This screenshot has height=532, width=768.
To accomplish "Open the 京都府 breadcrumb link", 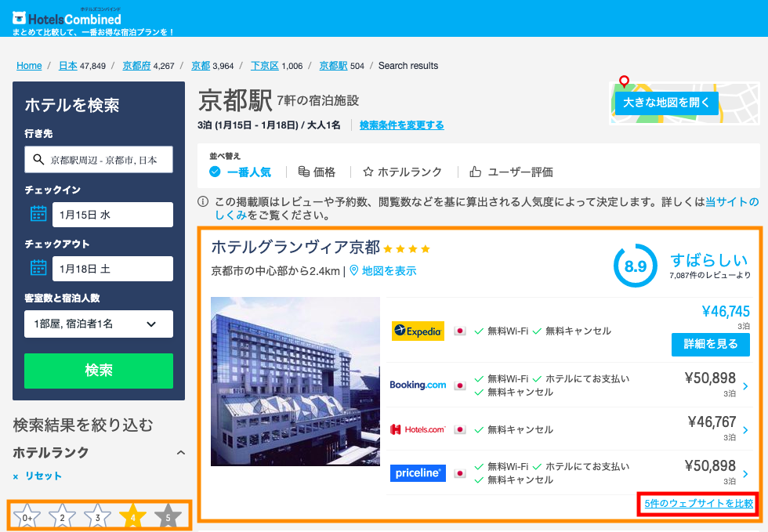I will coord(136,66).
